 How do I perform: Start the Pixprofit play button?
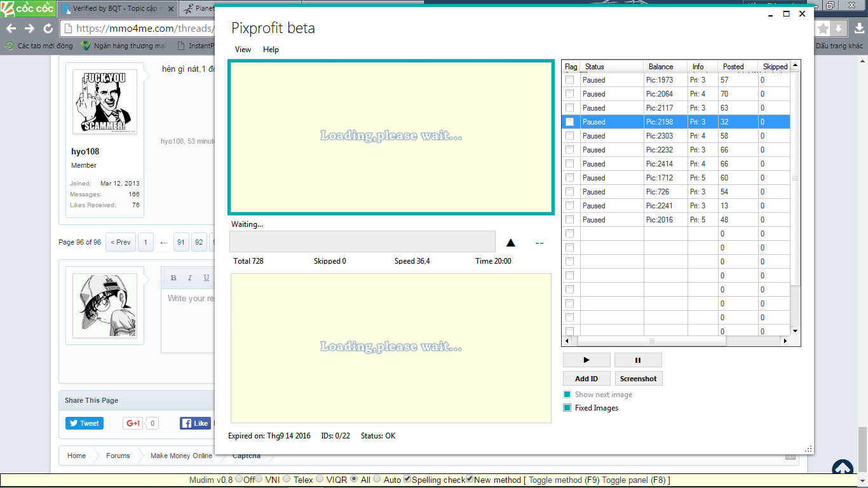pyautogui.click(x=587, y=360)
